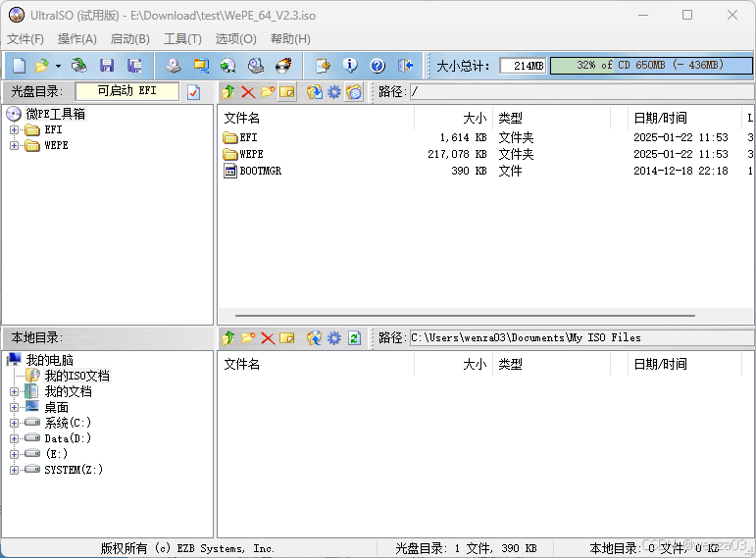
Task: Expand 桌面 node in local tree
Action: click(x=14, y=408)
